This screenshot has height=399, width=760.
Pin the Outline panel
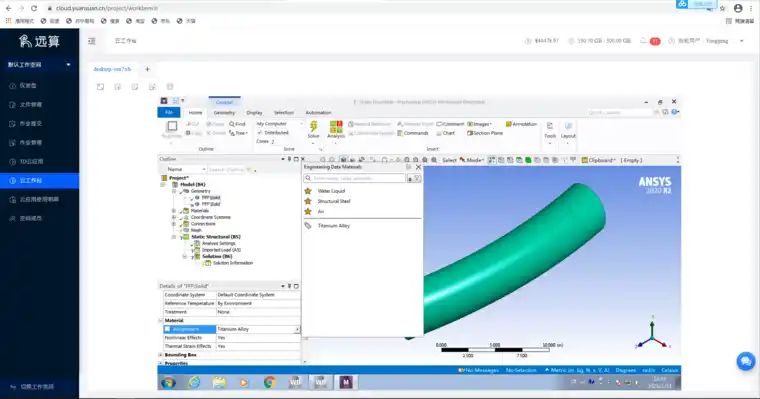pyautogui.click(x=289, y=159)
